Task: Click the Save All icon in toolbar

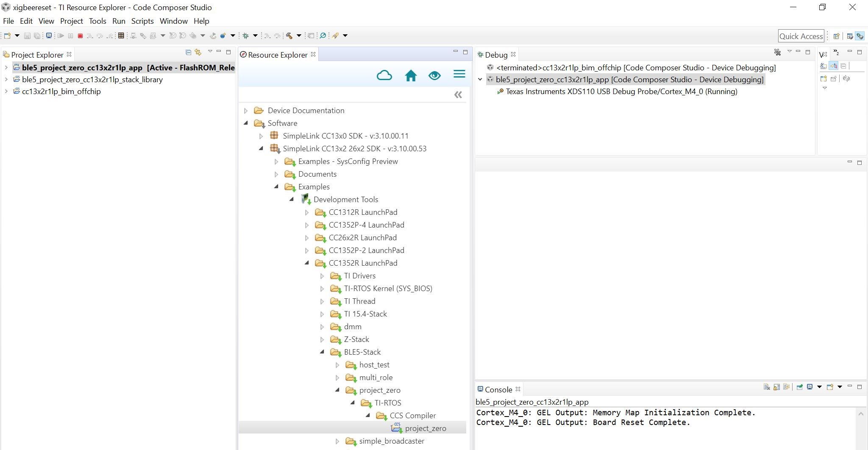Action: 37,36
